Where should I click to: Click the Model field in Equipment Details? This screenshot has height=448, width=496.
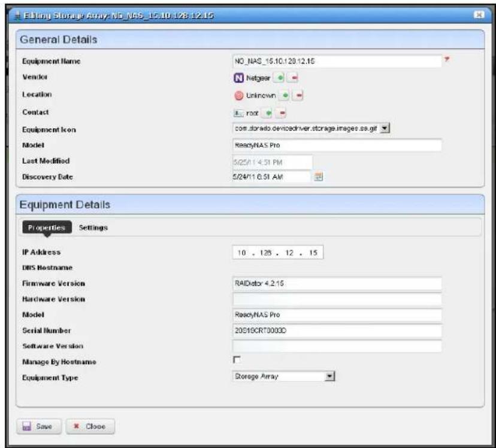pos(337,315)
